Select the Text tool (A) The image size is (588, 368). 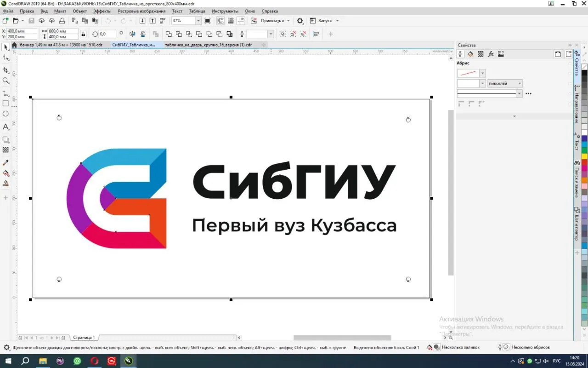pyautogui.click(x=6, y=126)
